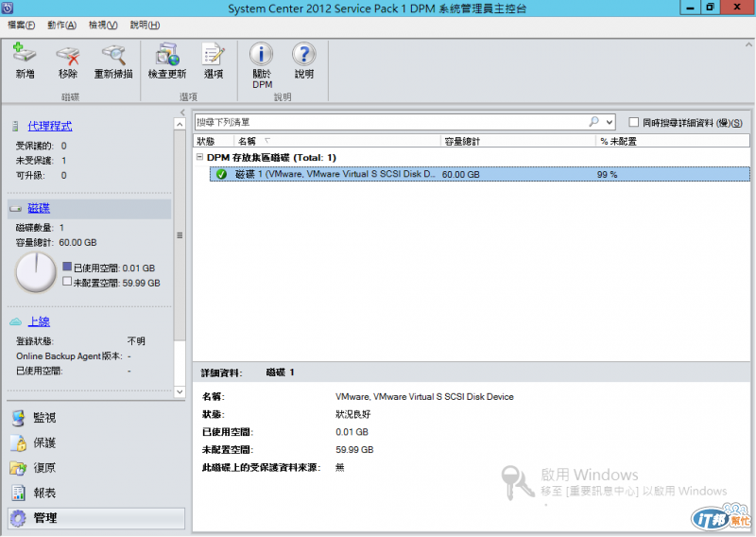Click the green healthy status icon of 磁碟 1
756x537 pixels.
coord(221,174)
